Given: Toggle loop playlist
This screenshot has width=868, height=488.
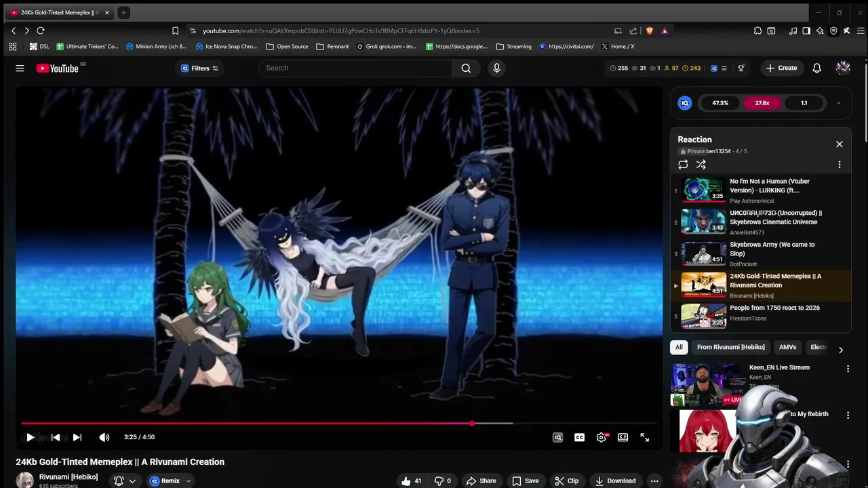Looking at the screenshot, I should pos(683,165).
